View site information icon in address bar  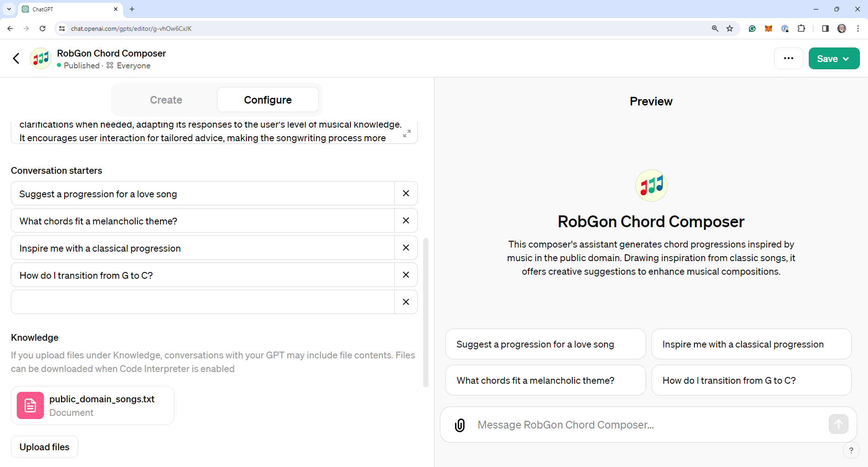(62, 29)
